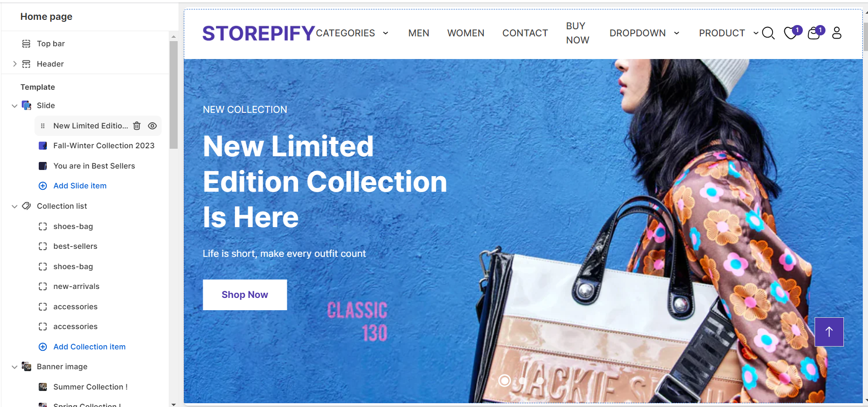Click the plus icon beside Add Slide item
Viewport: 868px width, 407px height.
tap(43, 186)
